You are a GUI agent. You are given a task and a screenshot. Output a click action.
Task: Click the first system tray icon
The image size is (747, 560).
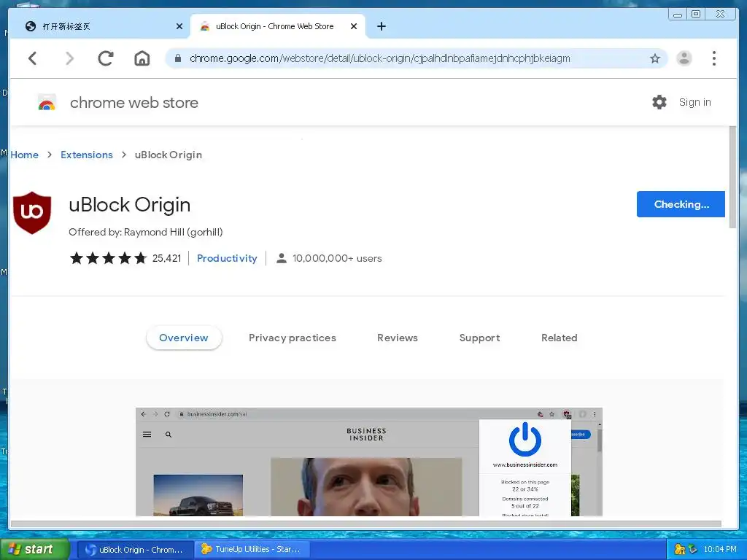click(x=679, y=549)
